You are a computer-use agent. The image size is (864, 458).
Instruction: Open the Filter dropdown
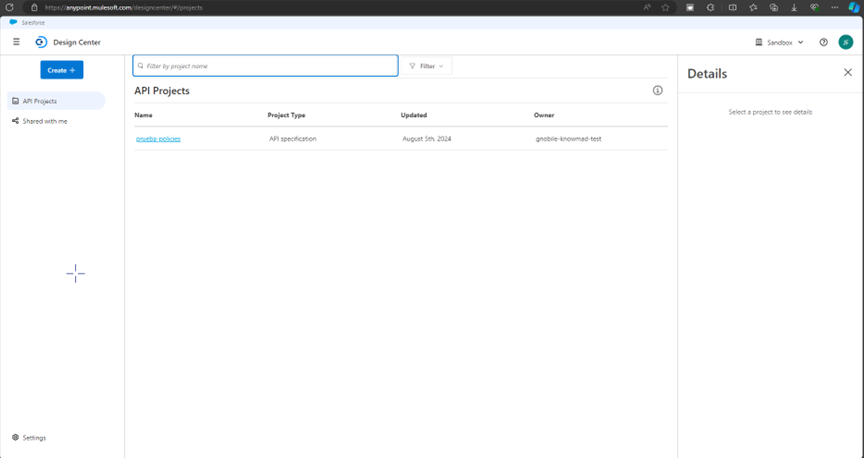pyautogui.click(x=426, y=66)
